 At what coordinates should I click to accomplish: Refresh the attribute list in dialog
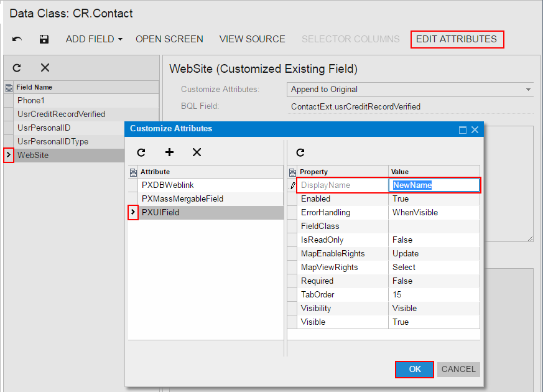click(x=141, y=152)
